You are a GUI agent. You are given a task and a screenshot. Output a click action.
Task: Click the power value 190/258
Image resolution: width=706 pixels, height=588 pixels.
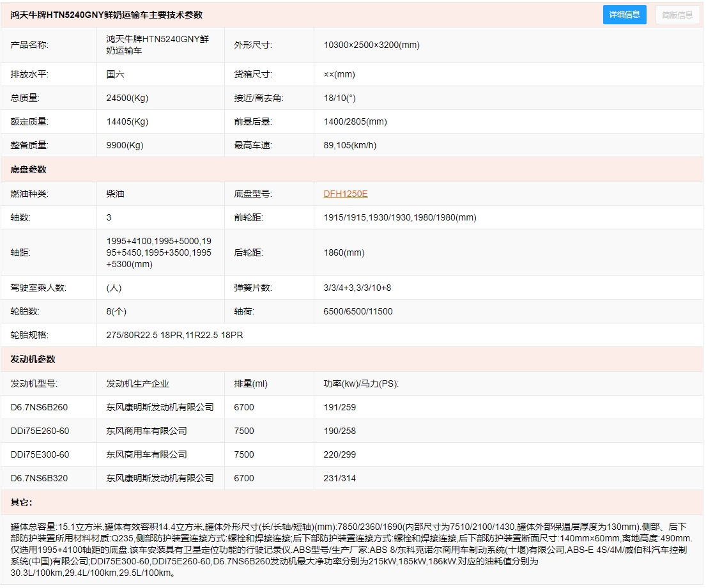339,431
